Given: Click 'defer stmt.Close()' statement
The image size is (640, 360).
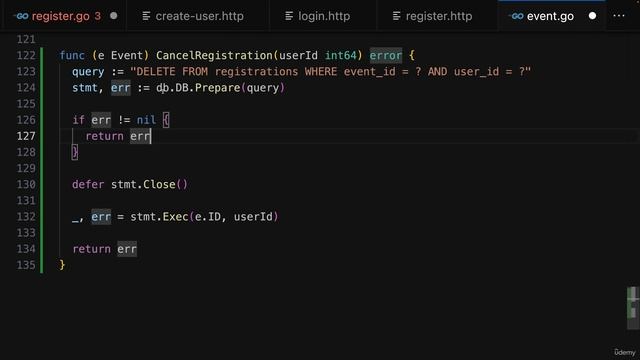Looking at the screenshot, I should tap(130, 184).
